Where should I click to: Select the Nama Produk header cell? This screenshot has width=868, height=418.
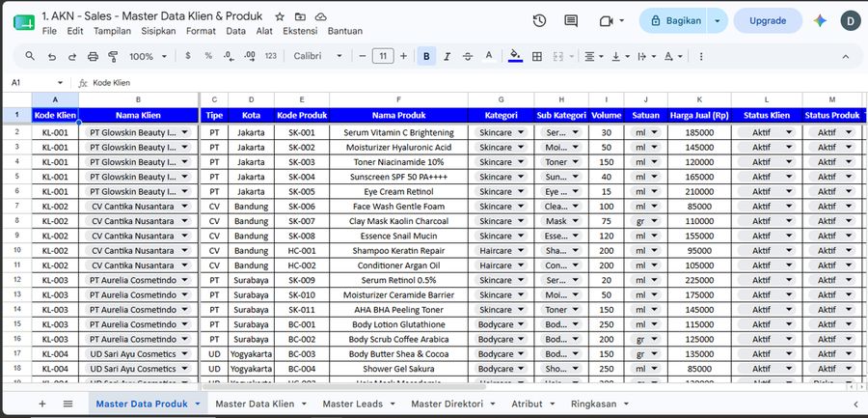(398, 115)
